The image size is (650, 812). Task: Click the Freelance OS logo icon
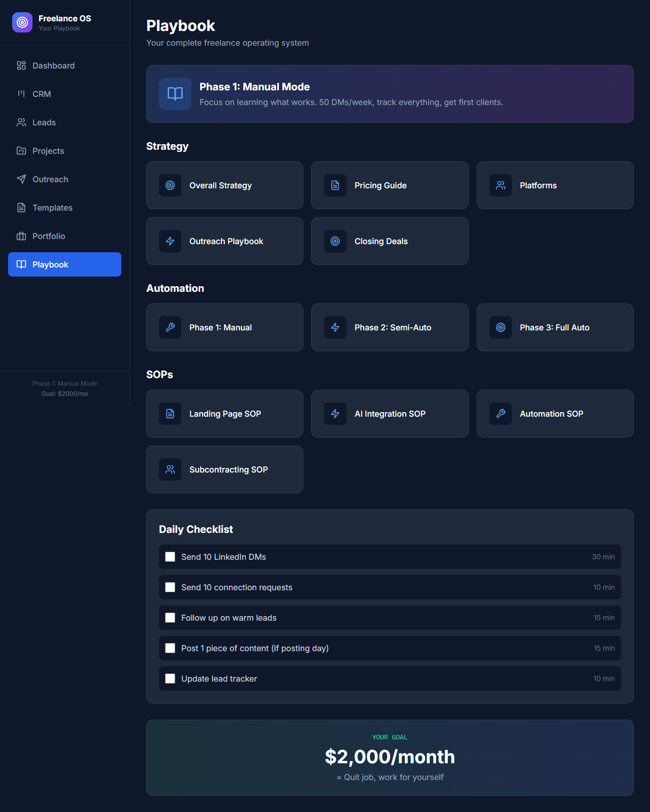[x=22, y=22]
